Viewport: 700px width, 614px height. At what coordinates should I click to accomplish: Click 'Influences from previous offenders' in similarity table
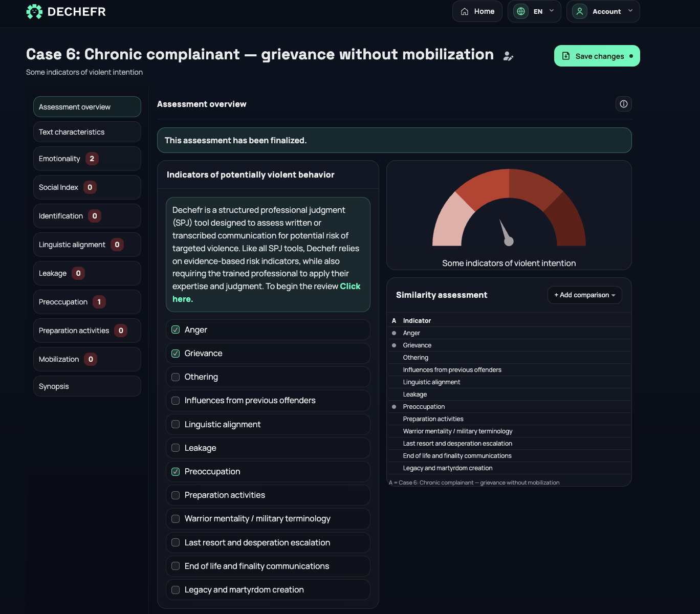tap(452, 370)
